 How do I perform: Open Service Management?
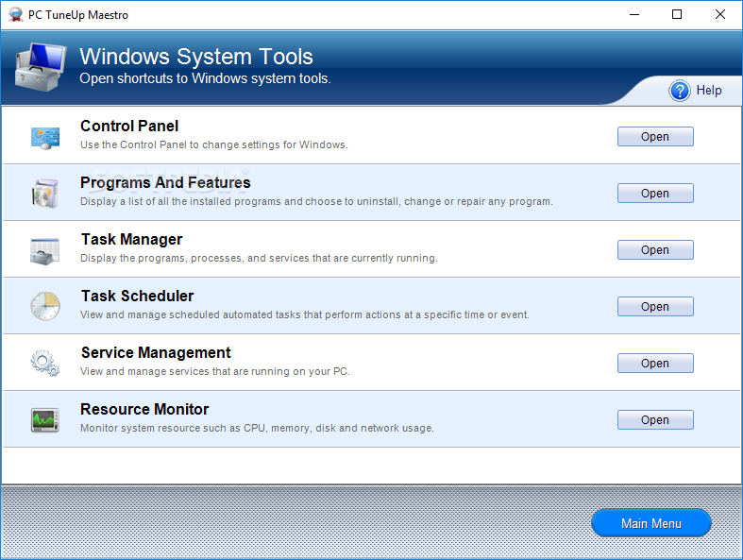click(x=655, y=364)
